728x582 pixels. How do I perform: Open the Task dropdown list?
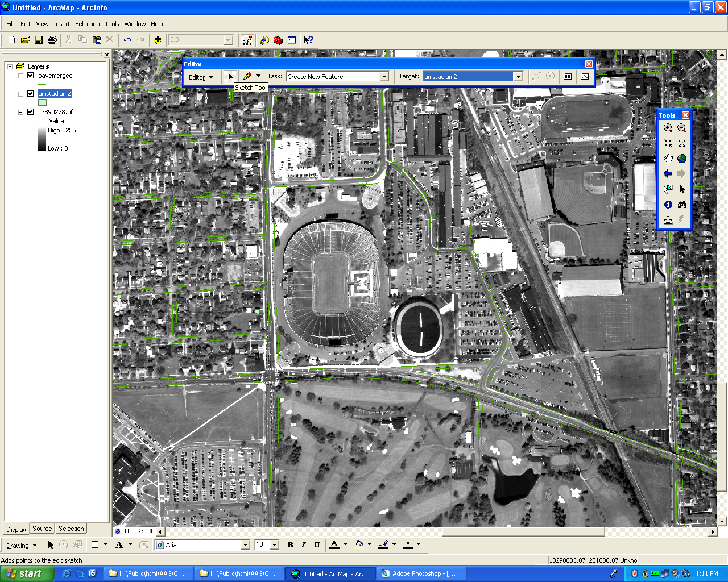click(384, 77)
